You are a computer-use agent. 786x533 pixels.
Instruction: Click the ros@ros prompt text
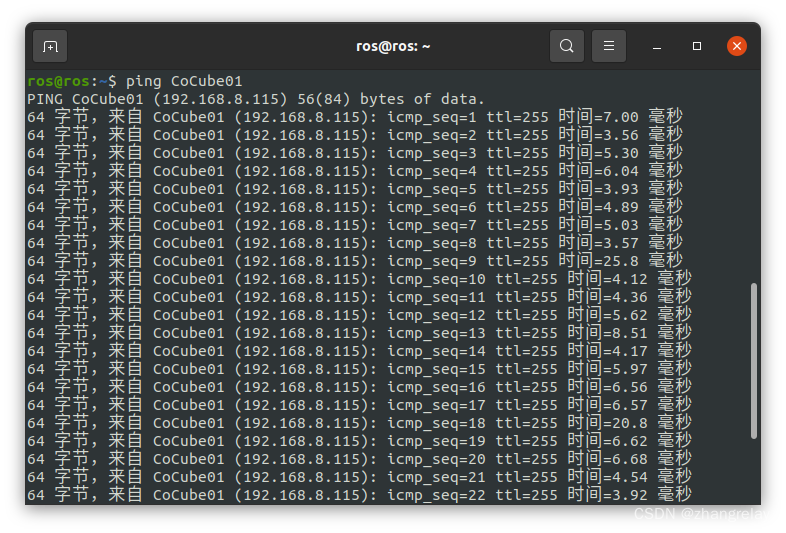coord(59,81)
